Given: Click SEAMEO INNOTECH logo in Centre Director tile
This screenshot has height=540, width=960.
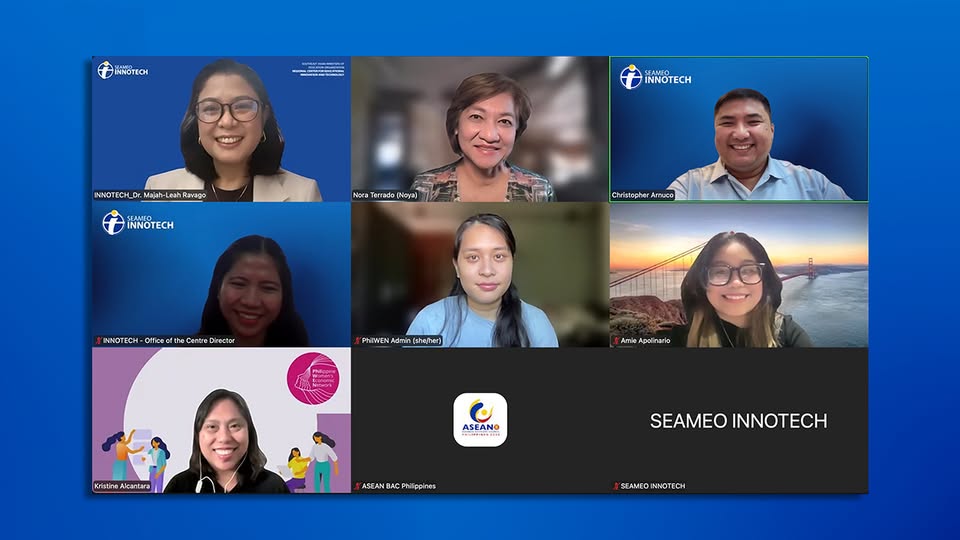Looking at the screenshot, I should point(138,222).
